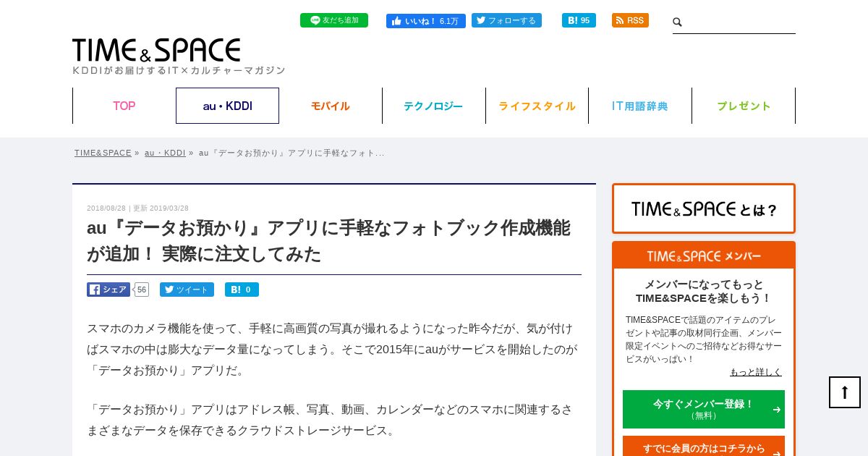Click the Hatena bookmark 95 button
This screenshot has height=456, width=868.
[x=579, y=20]
